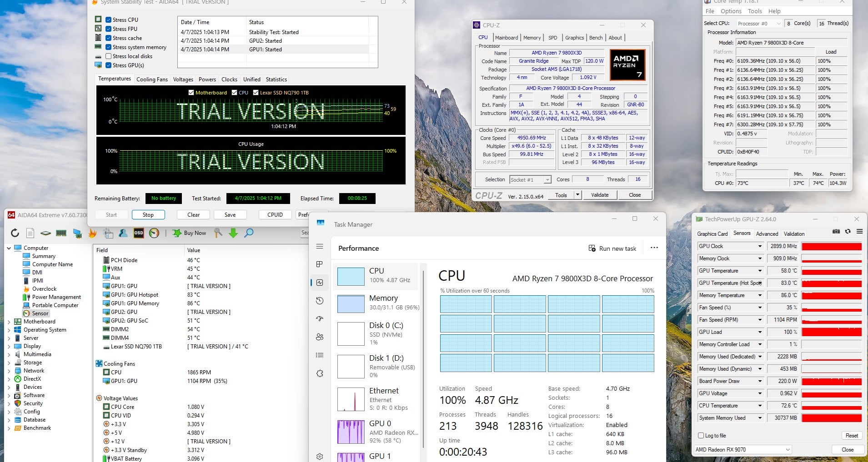Expand the Operating System tree node

9,330
